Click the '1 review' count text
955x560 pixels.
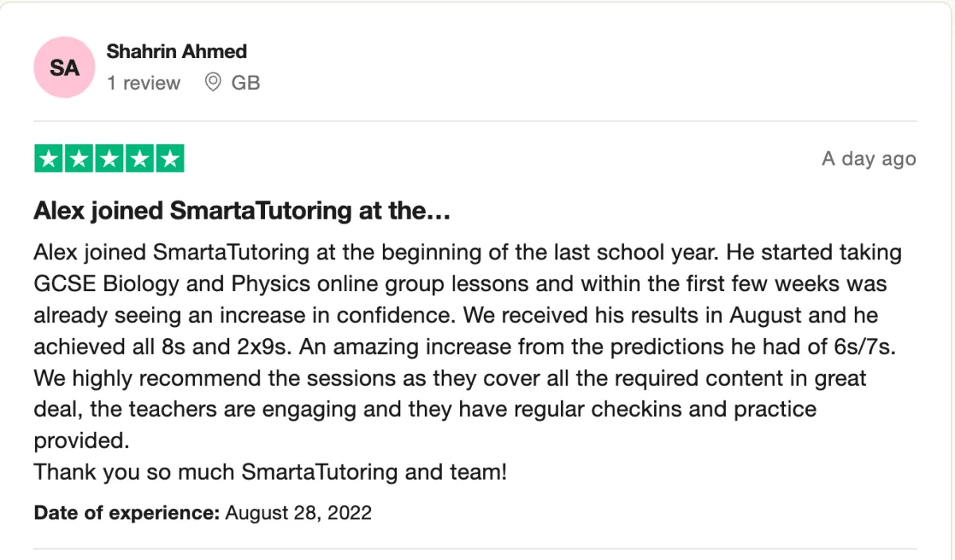point(144,83)
